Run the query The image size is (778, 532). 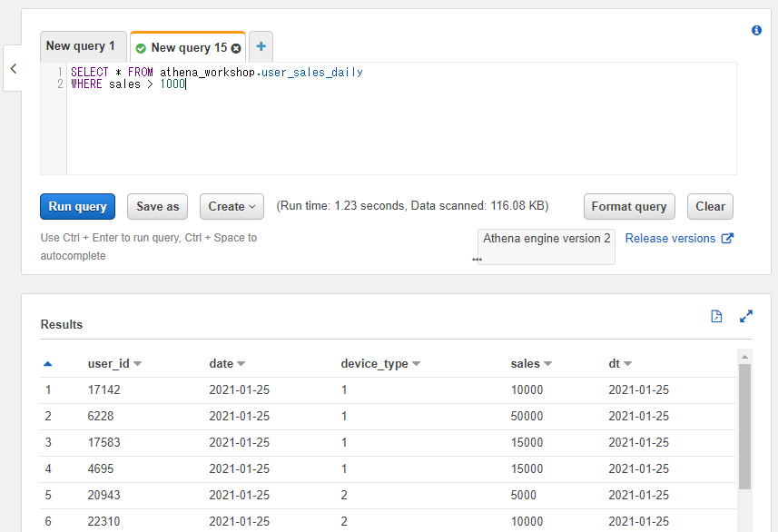tap(77, 206)
